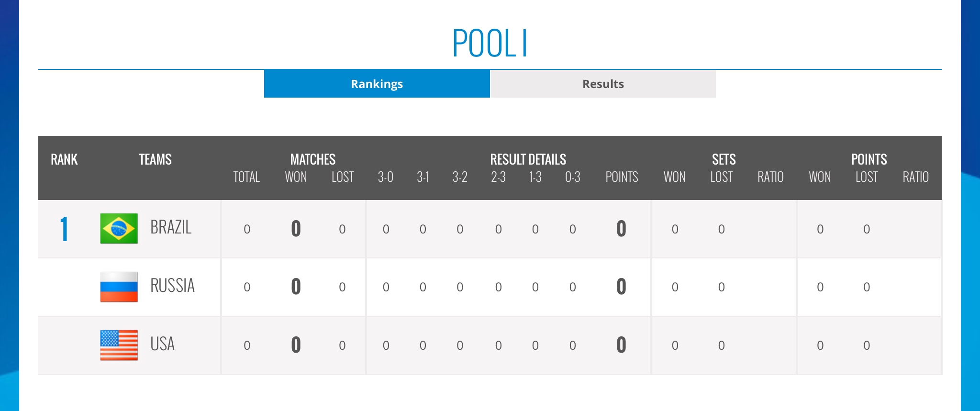Click the Russia flag icon
The height and width of the screenshot is (411, 980).
[119, 287]
